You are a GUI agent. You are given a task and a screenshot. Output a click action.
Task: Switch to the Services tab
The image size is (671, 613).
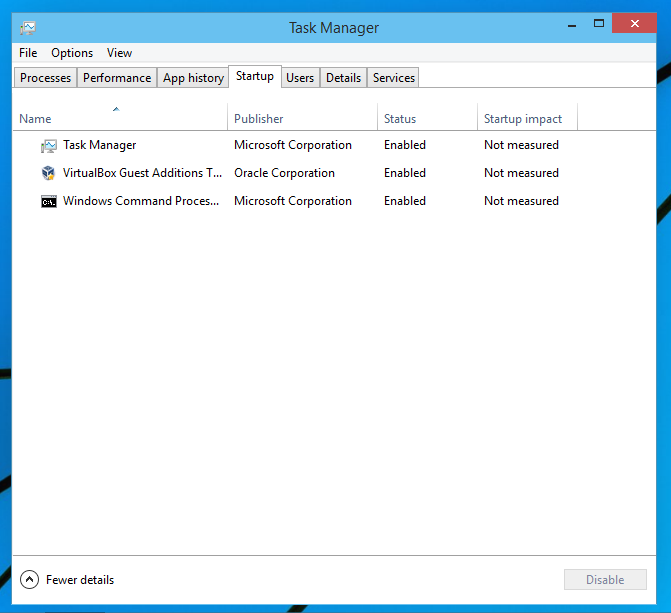pyautogui.click(x=394, y=78)
